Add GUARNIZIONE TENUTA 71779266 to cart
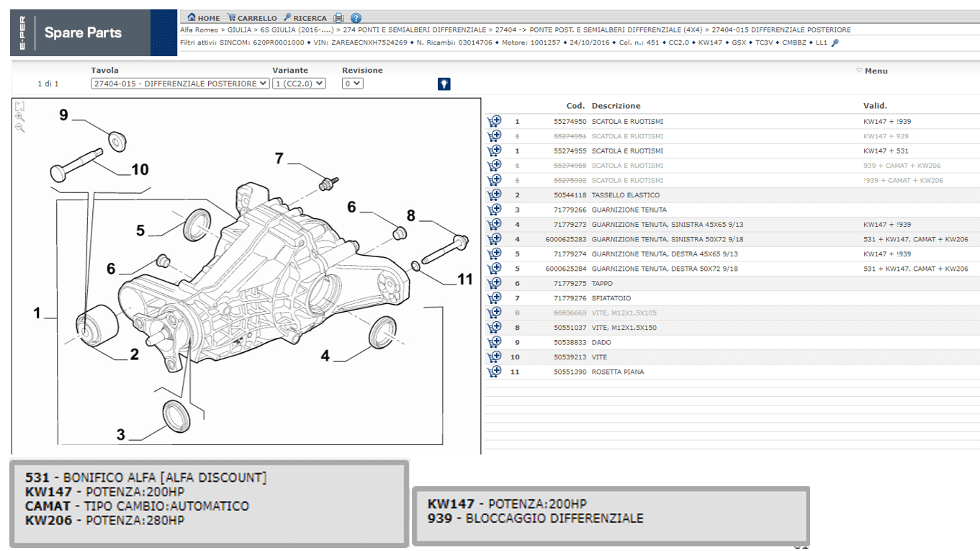 (x=494, y=210)
